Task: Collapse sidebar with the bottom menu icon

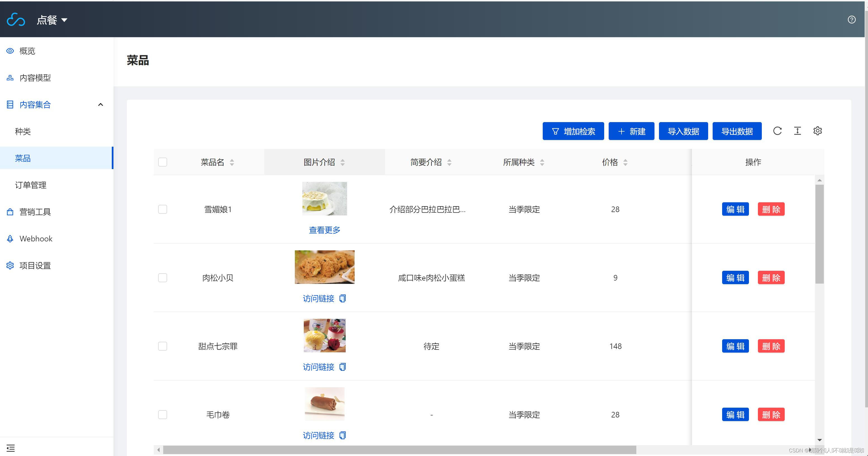Action: (x=10, y=448)
